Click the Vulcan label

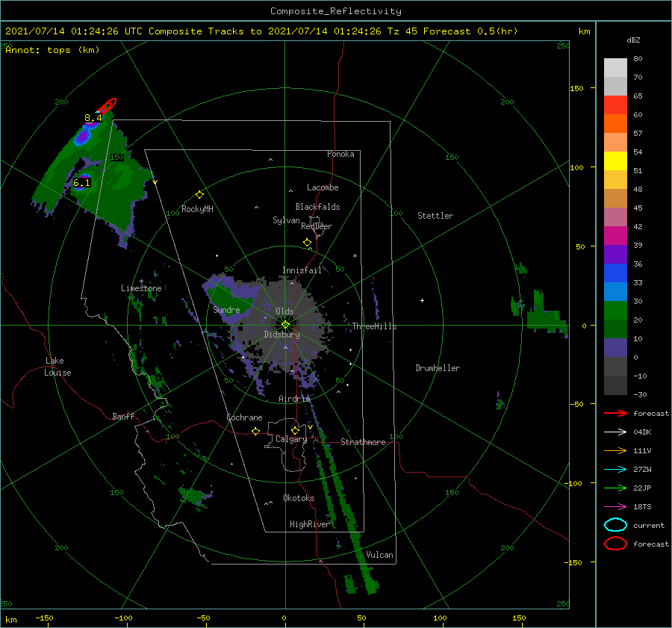point(380,555)
